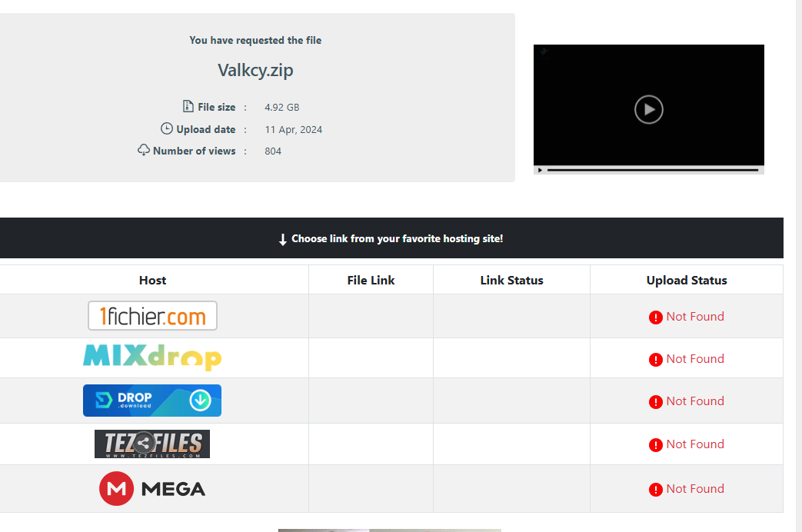Image resolution: width=802 pixels, height=532 pixels.
Task: Click the Valkcy.zip file name
Action: coord(255,70)
